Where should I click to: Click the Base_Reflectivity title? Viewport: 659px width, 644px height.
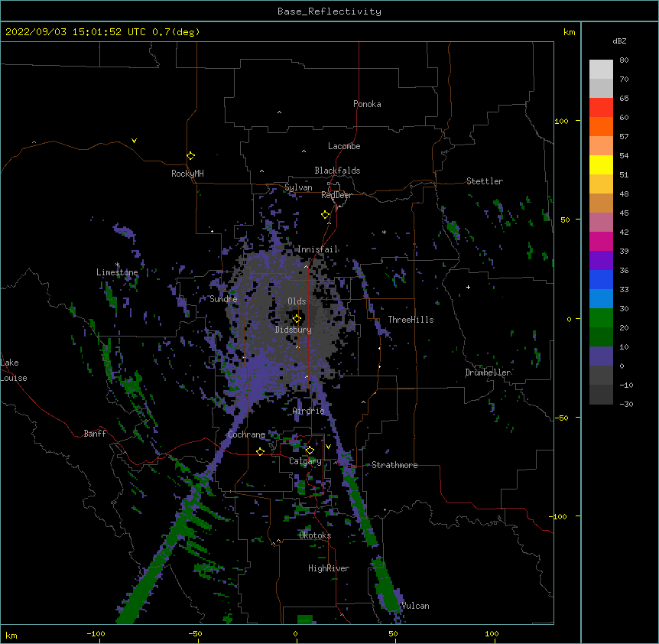point(329,11)
